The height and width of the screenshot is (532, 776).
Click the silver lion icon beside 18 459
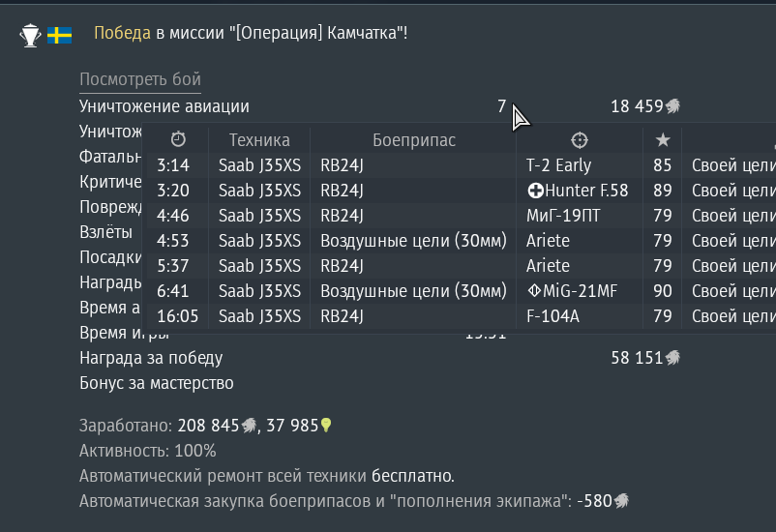672,105
